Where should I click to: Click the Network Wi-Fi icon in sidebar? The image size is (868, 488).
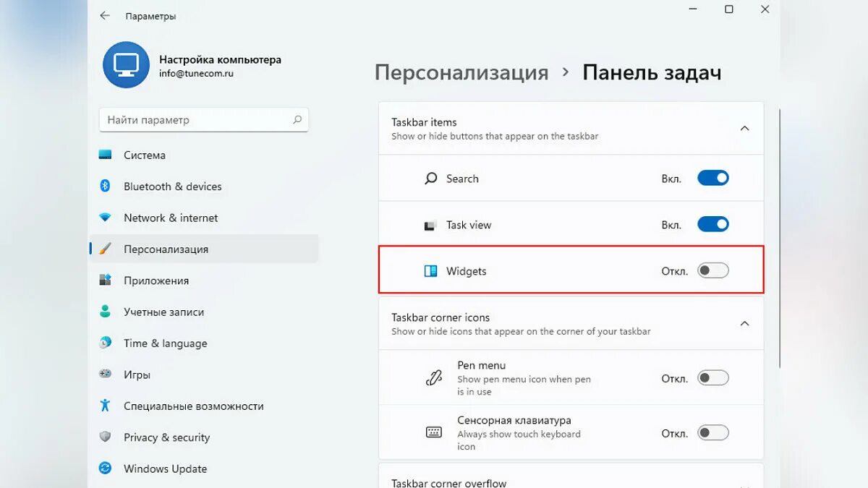pyautogui.click(x=105, y=218)
